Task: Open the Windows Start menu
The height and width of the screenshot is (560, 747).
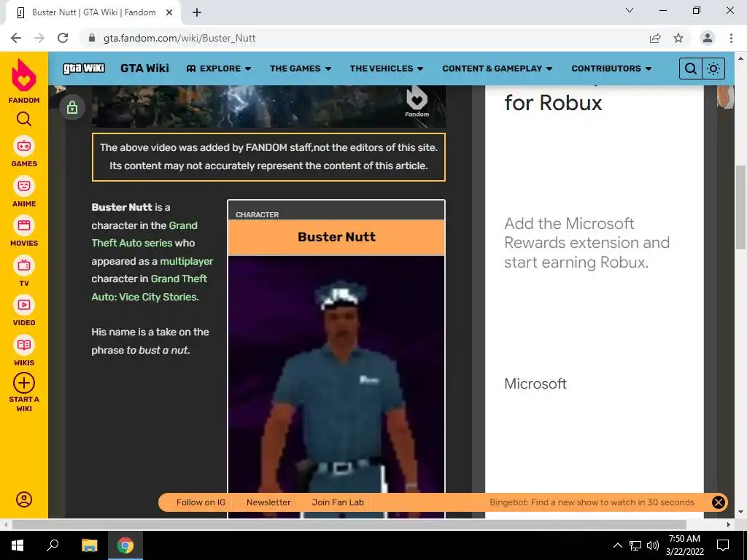Action: click(x=18, y=545)
